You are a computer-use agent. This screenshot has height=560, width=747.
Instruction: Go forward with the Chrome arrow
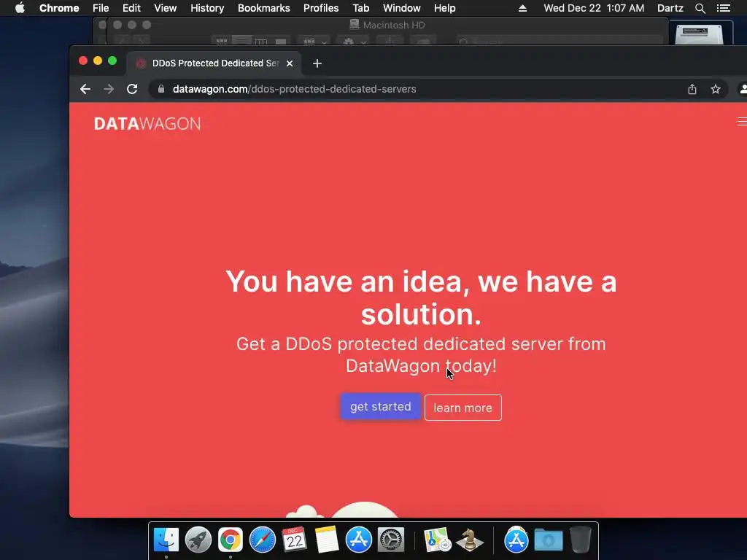[x=109, y=89]
